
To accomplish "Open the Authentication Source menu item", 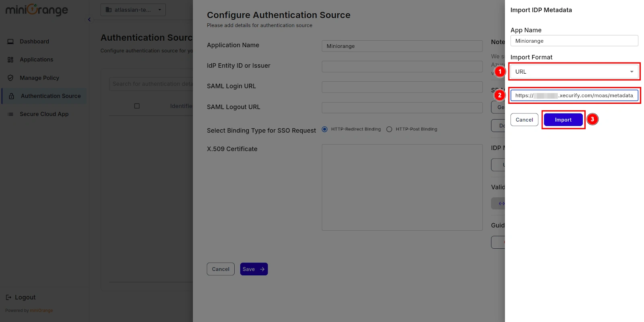I will pos(44,96).
